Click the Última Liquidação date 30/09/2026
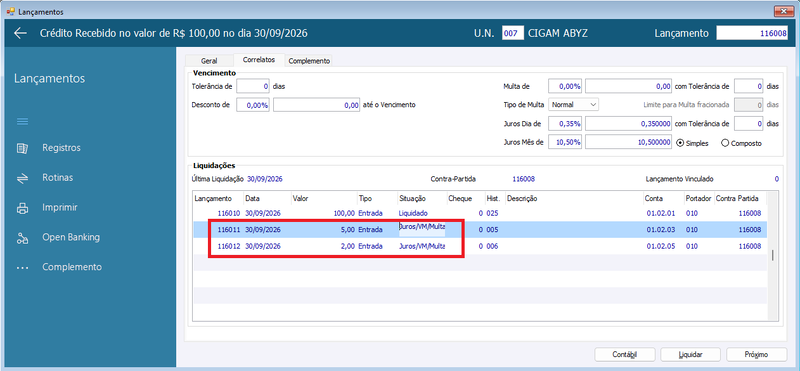This screenshot has width=800, height=371. click(265, 179)
